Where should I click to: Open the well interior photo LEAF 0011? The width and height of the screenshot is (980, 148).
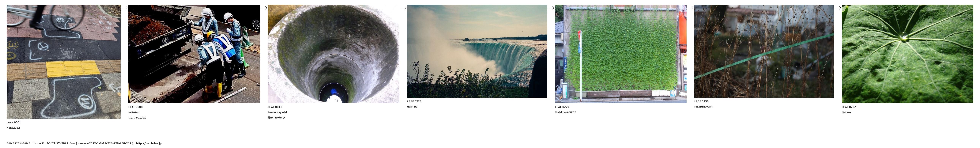(x=334, y=54)
